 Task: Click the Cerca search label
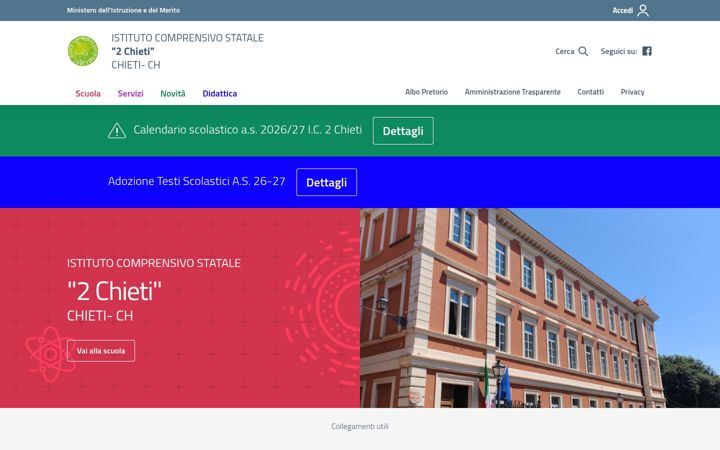(x=565, y=51)
